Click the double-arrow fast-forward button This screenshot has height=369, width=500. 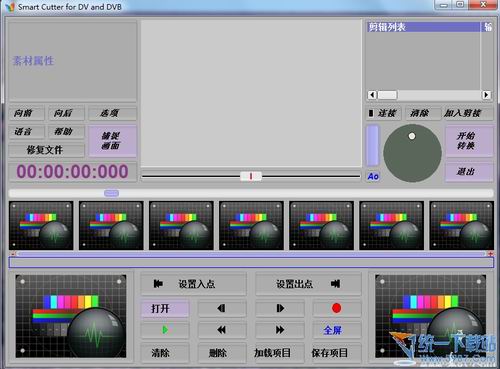[280, 330]
